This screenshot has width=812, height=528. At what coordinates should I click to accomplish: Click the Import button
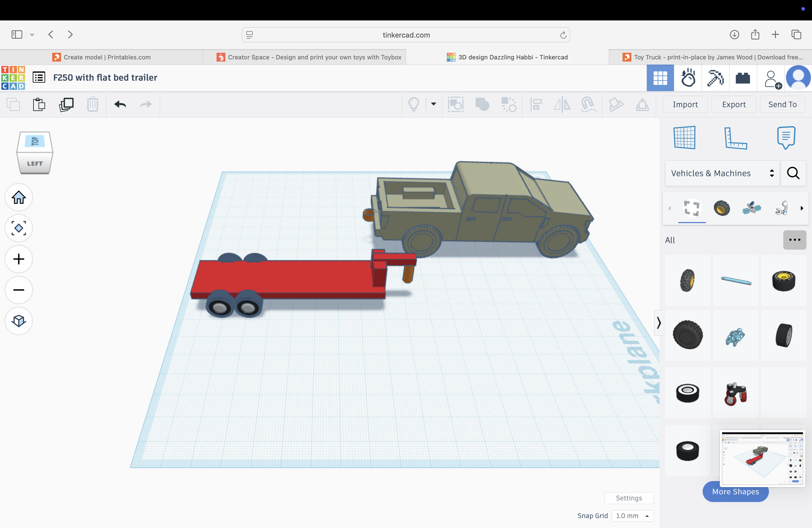tap(685, 104)
